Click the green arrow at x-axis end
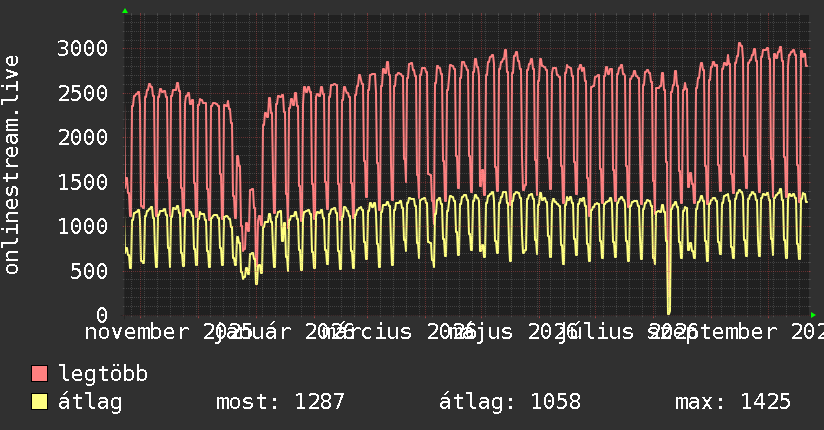 [x=813, y=315]
